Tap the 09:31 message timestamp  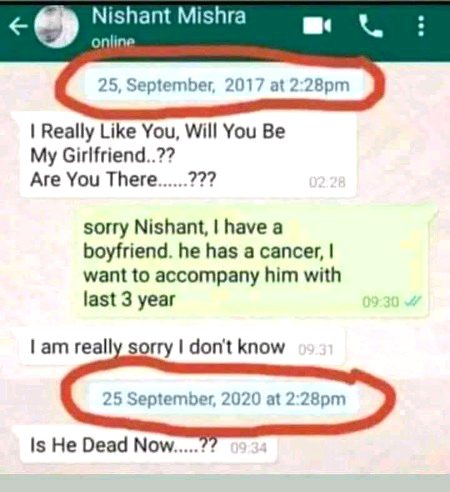[x=316, y=350]
